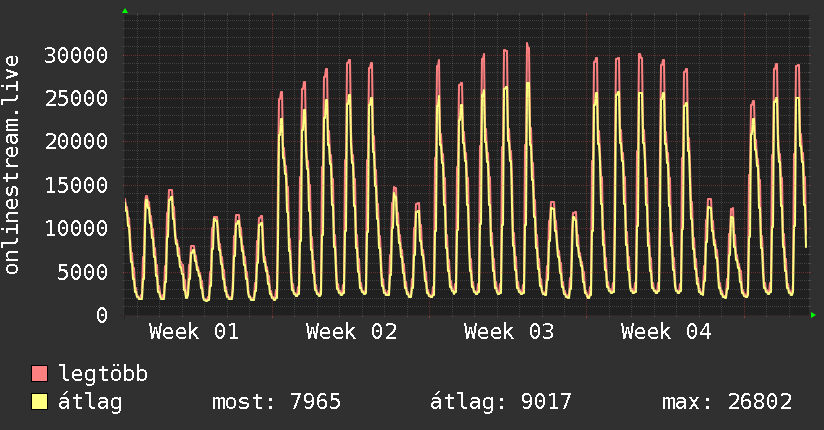Click the red legtöbb legend swatch

[x=40, y=374]
